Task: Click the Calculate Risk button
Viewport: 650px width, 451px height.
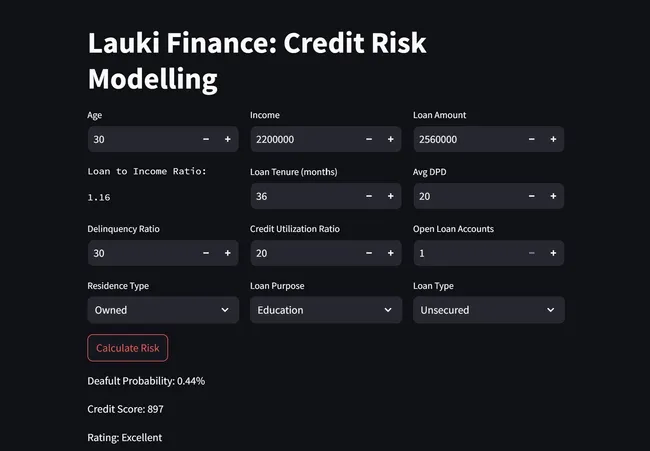Action: click(128, 347)
